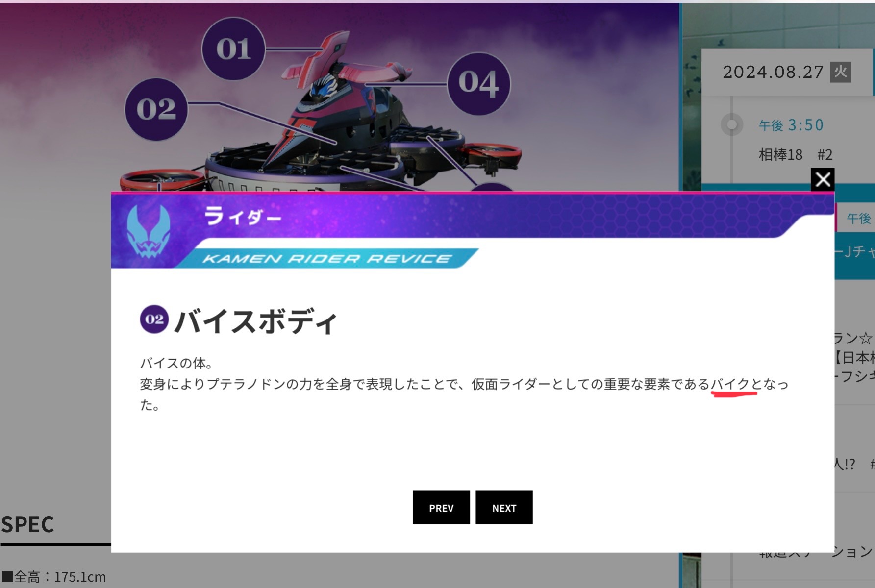This screenshot has height=588, width=875.
Task: Select hotspot marker 04 on the vehicle
Action: [478, 84]
